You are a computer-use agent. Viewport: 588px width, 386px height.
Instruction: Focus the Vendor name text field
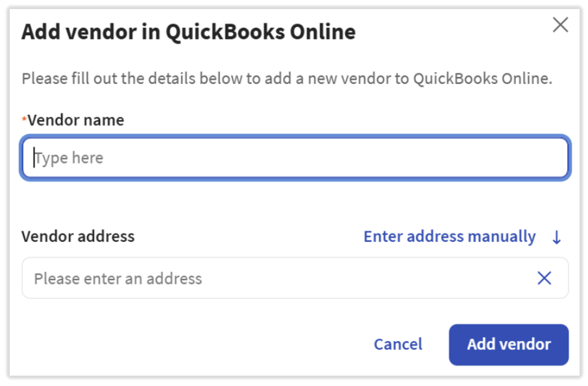[295, 158]
